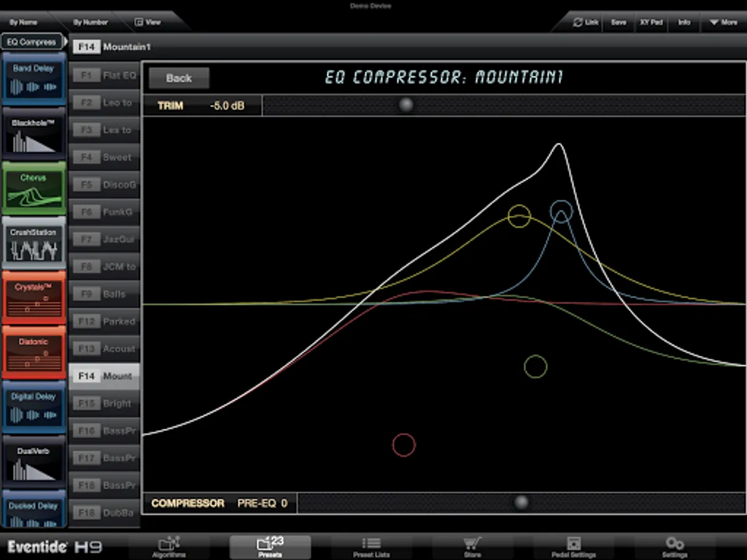Open the XY Pad

tap(651, 22)
